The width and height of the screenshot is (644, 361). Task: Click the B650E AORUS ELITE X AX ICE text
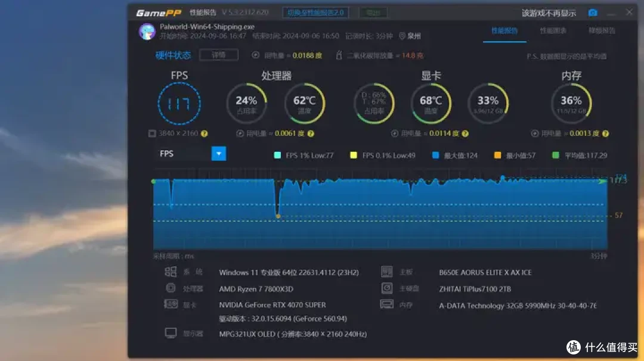point(485,272)
